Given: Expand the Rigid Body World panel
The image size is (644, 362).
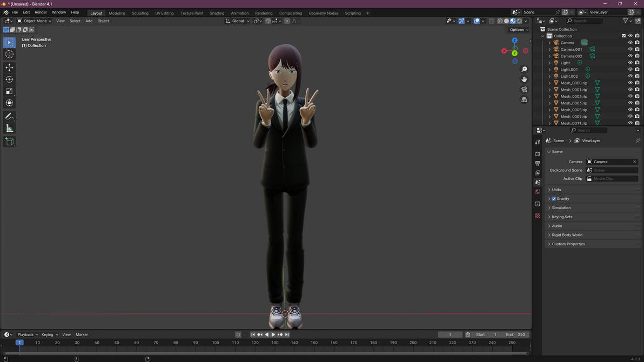Looking at the screenshot, I should pyautogui.click(x=567, y=235).
